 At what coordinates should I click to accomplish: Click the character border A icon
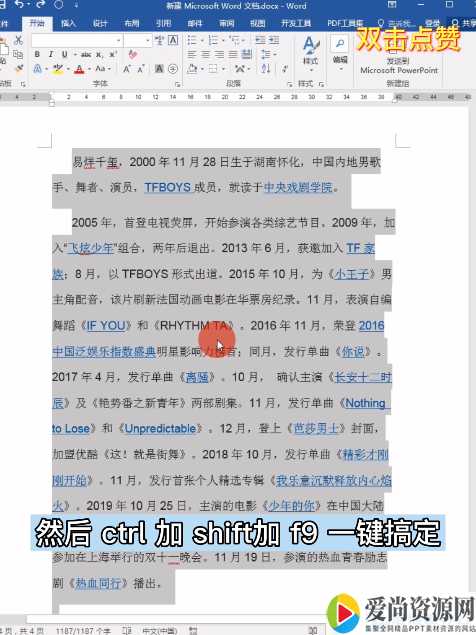tap(173, 40)
